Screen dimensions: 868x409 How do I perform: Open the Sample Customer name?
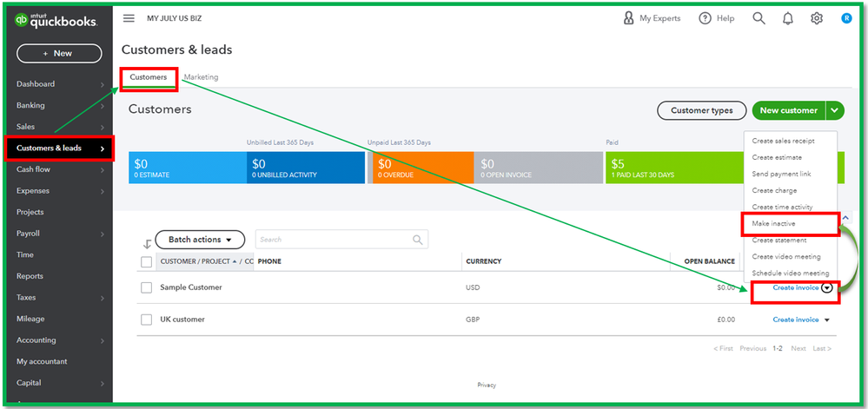(x=191, y=287)
